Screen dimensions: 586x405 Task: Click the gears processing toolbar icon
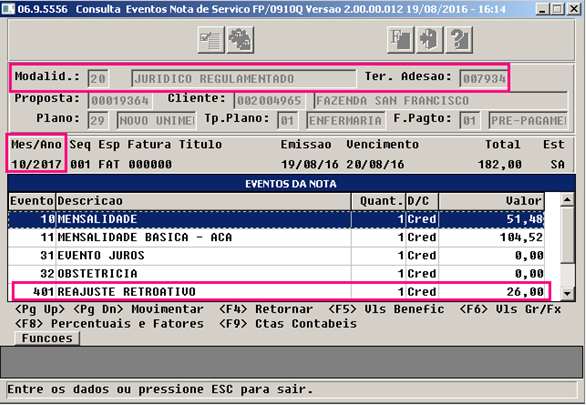(240, 40)
